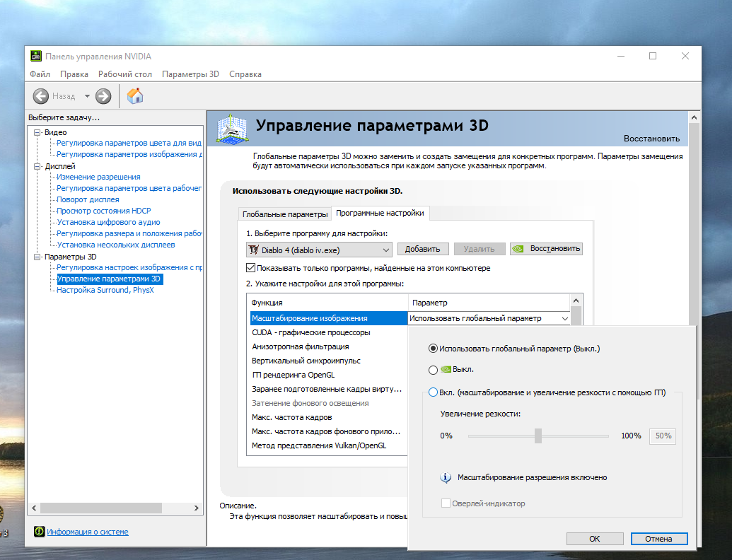
Task: Select 'Регулировка параметров изображения' under Видео tree item
Action: click(129, 154)
